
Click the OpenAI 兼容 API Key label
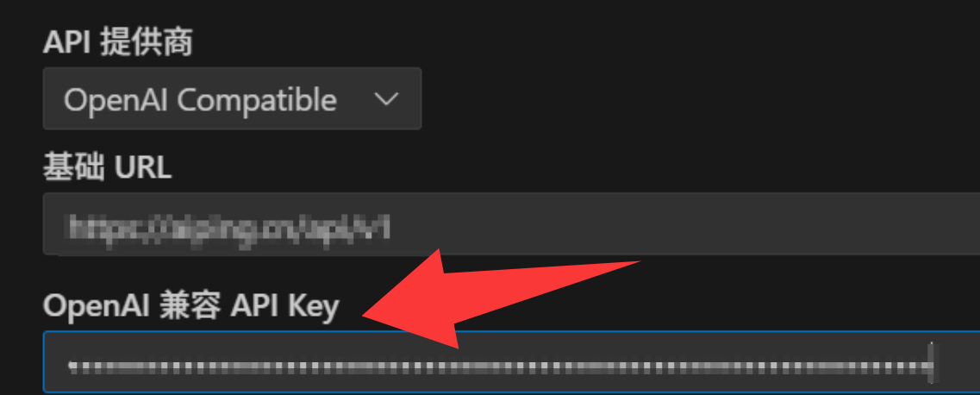pos(191,306)
